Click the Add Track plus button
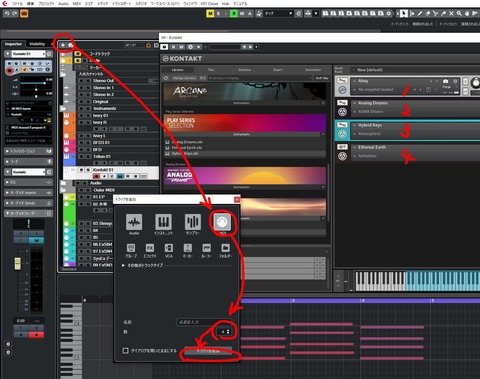 point(63,45)
